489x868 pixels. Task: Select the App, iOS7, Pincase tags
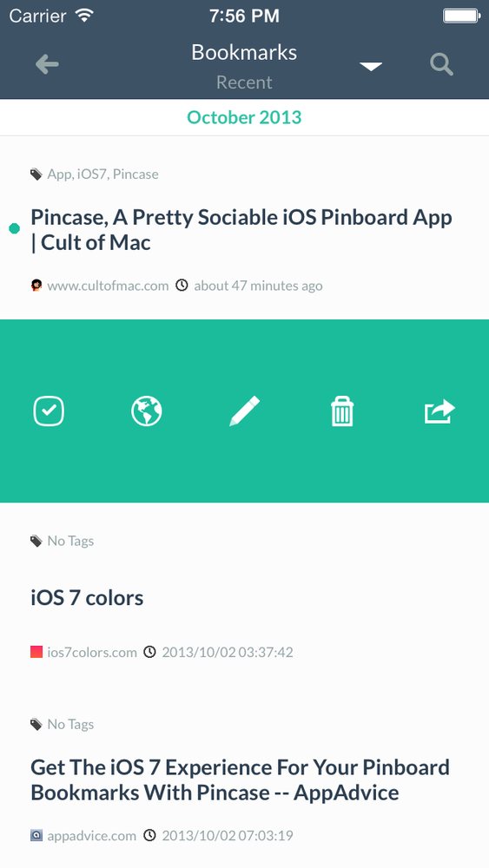(103, 174)
